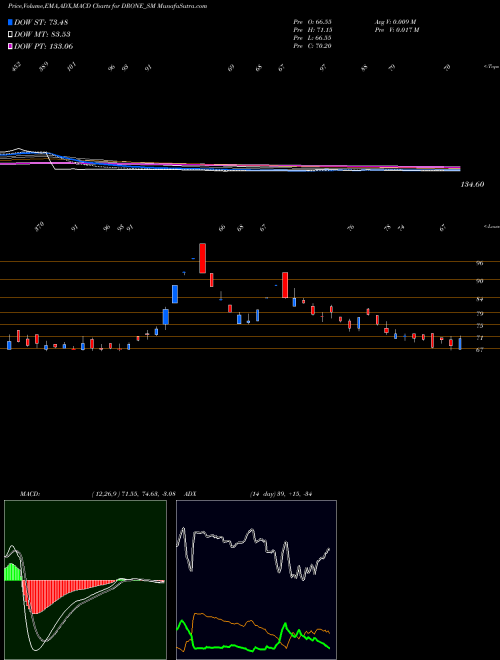Click the 90 price axis label
The width and height of the screenshot is (500, 660).
479,281
